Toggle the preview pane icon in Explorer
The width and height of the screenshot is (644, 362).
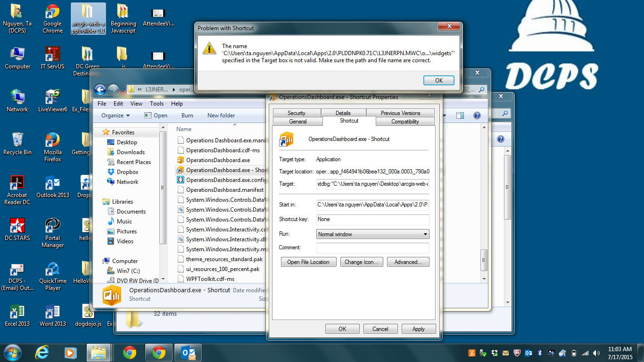460,115
